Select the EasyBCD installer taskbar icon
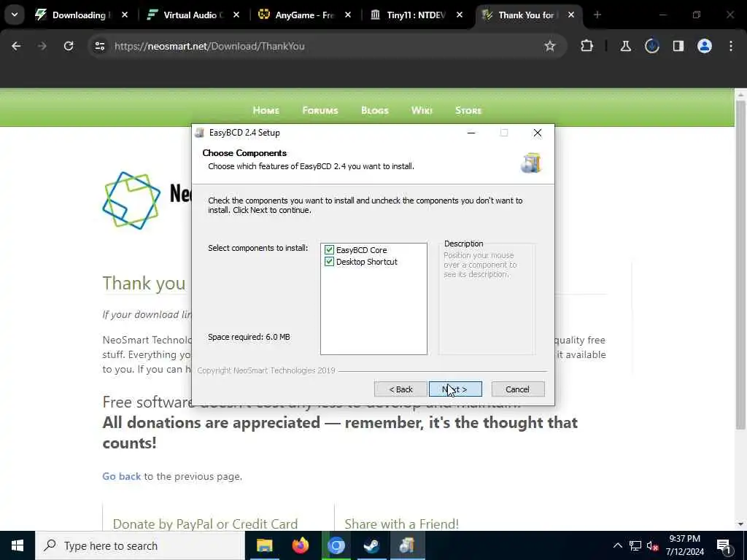 (x=407, y=545)
